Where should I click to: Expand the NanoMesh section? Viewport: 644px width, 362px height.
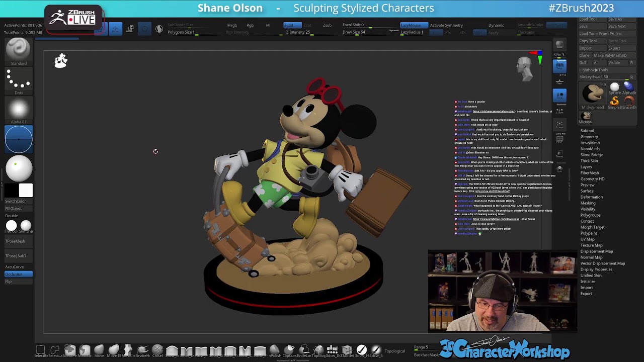pos(590,149)
